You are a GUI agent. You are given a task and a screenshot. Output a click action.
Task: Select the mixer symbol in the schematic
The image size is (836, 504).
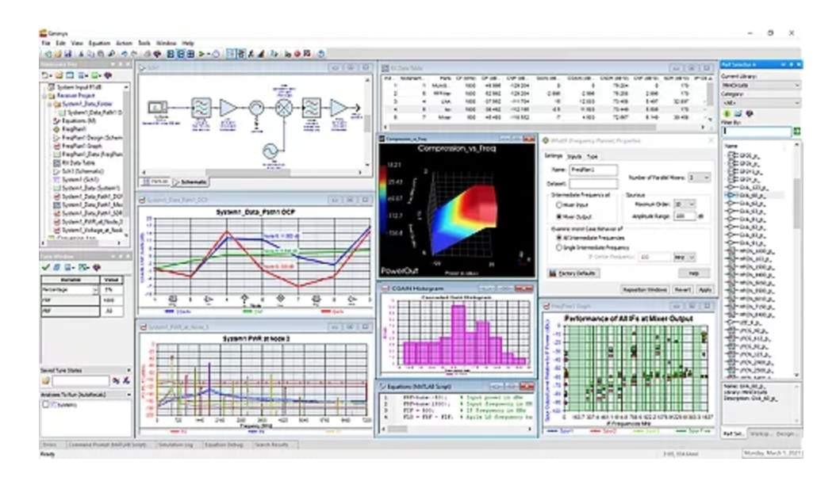(x=284, y=108)
